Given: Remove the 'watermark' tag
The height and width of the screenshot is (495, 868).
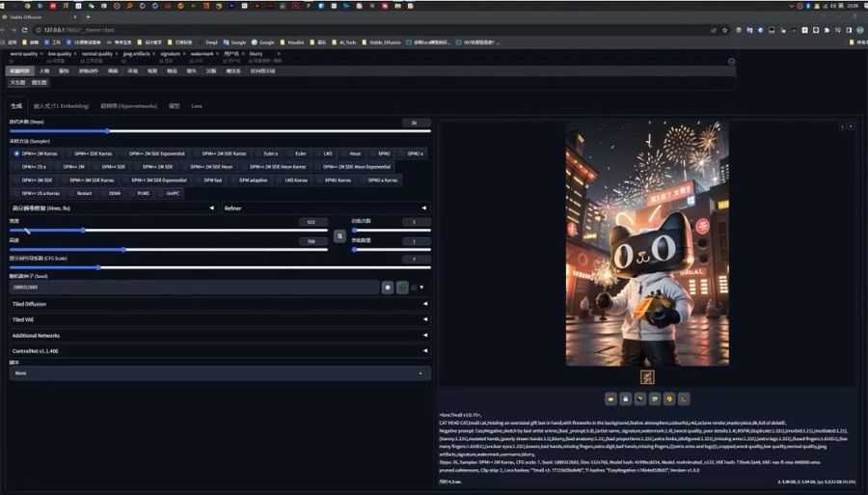Looking at the screenshot, I should tap(217, 54).
